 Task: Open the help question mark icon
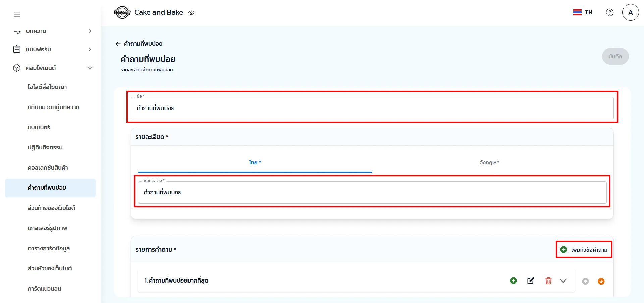pyautogui.click(x=609, y=12)
